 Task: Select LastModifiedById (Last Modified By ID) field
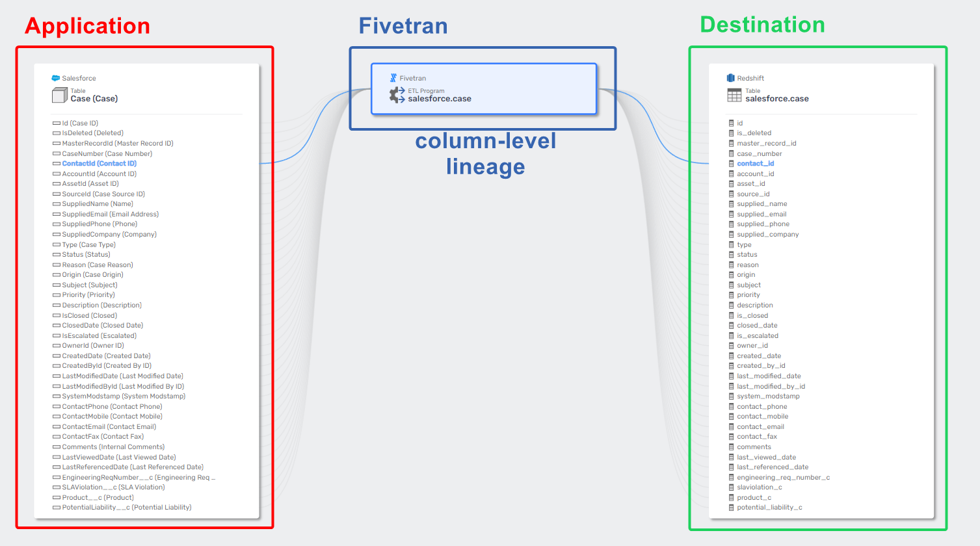[x=124, y=387]
